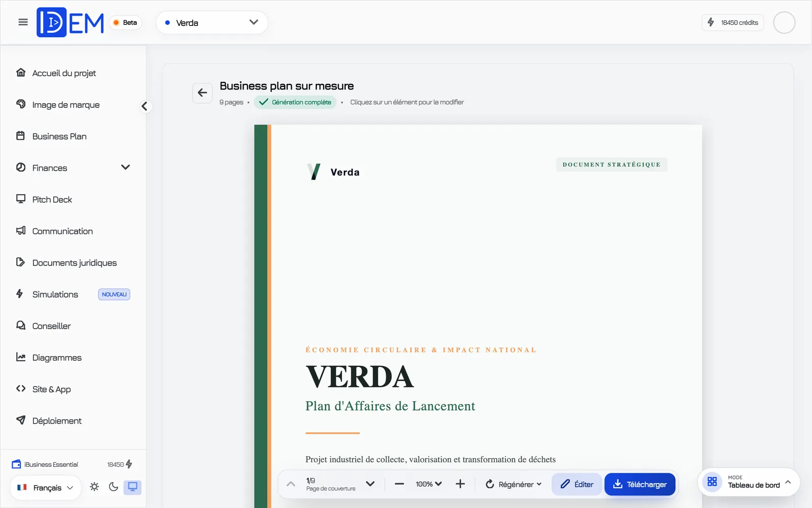
Task: Click the Site & App code icon
Action: pos(21,389)
